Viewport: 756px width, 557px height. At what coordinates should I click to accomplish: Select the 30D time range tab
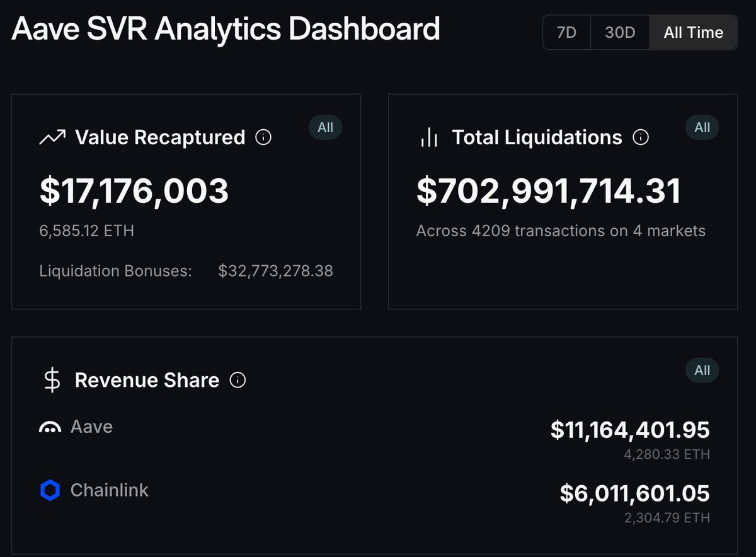click(620, 33)
